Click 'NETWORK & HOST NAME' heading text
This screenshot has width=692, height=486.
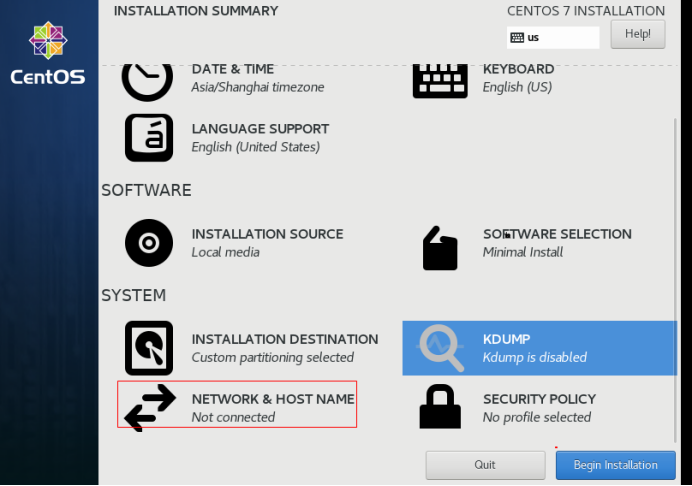tap(273, 399)
